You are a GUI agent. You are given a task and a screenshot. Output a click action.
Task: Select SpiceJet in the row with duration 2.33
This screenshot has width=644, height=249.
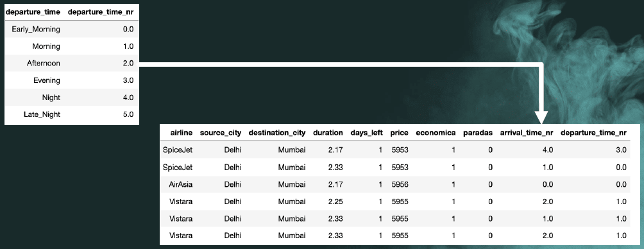click(178, 167)
